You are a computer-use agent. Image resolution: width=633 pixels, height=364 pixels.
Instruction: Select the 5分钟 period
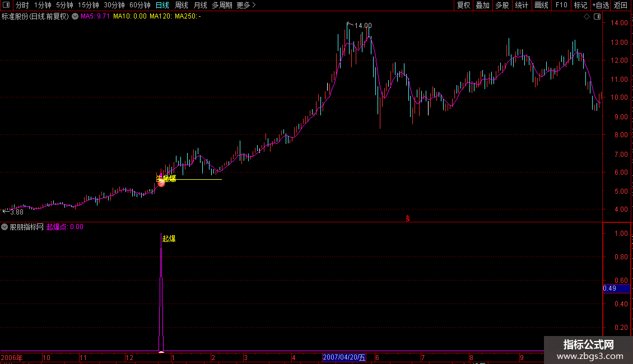(x=64, y=5)
